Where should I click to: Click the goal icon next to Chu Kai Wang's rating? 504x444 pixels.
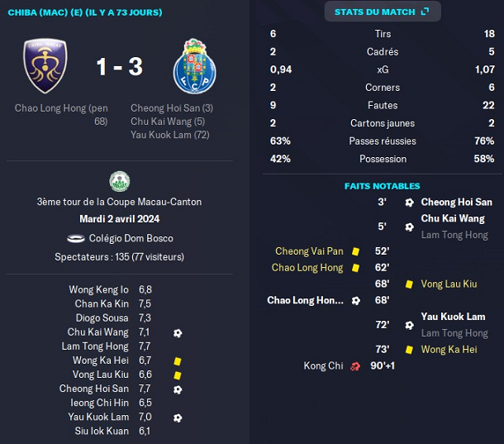(x=178, y=332)
